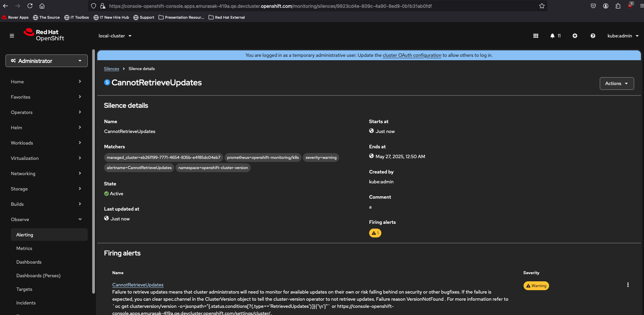Screen dimensions: 644x315
Task: Open the Rover Apps bookmark
Action: click(15, 17)
